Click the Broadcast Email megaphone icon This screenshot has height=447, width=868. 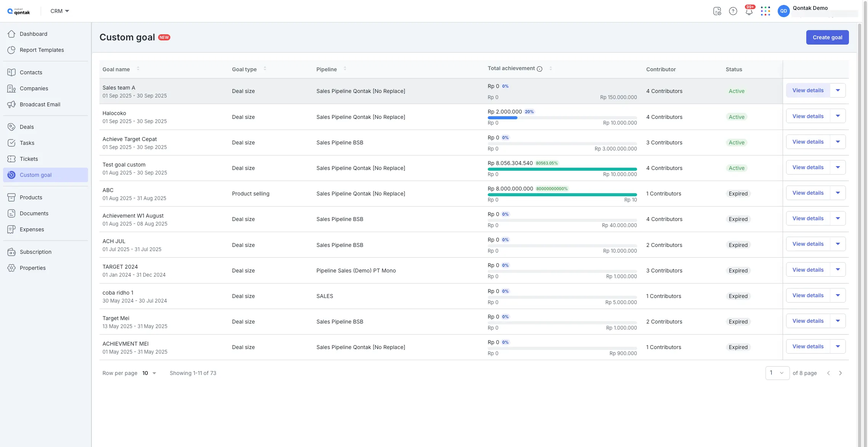click(x=11, y=104)
